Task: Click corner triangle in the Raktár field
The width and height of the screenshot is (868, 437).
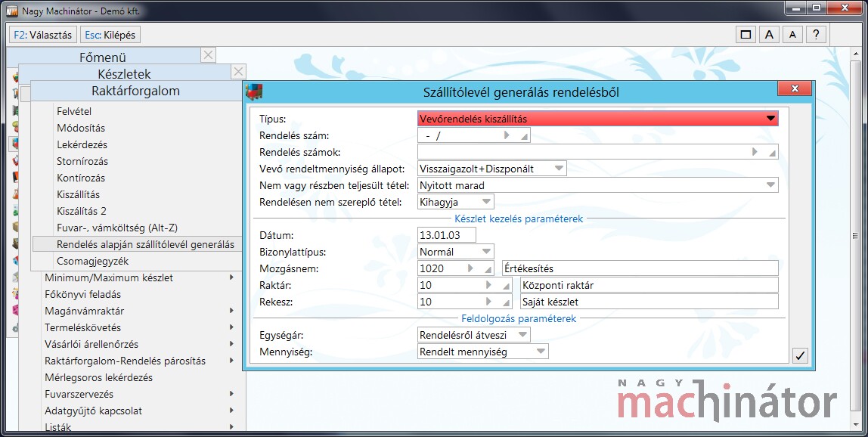Action: [506, 286]
